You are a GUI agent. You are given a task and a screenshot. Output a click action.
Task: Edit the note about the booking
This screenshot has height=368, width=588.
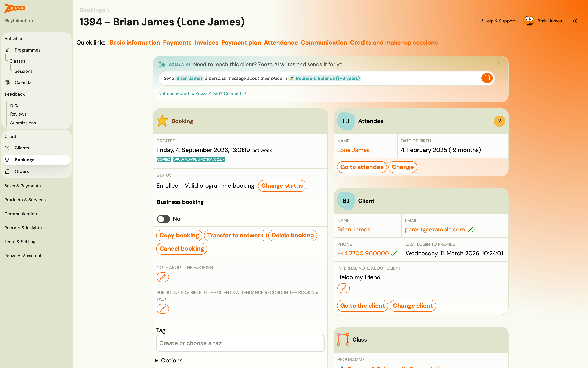(x=163, y=277)
